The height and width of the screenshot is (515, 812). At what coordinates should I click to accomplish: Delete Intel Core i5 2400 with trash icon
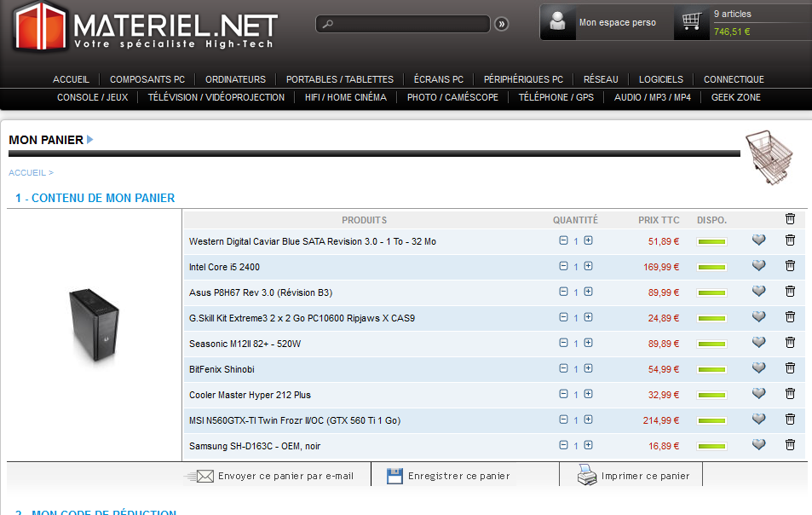(x=790, y=266)
